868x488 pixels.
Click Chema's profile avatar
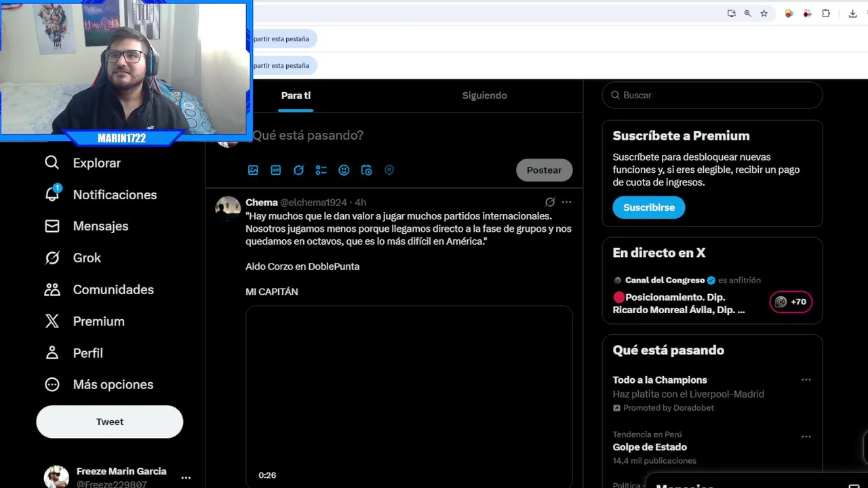(228, 208)
